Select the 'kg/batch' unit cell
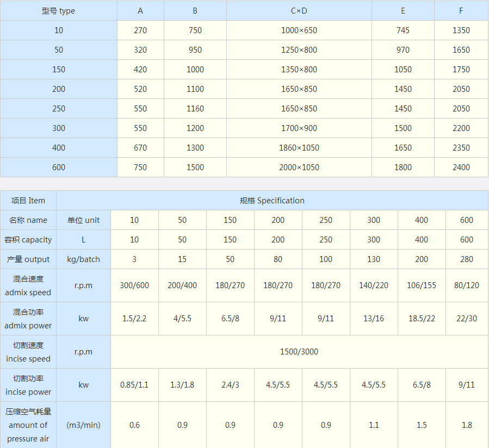This screenshot has width=489, height=448. [83, 259]
